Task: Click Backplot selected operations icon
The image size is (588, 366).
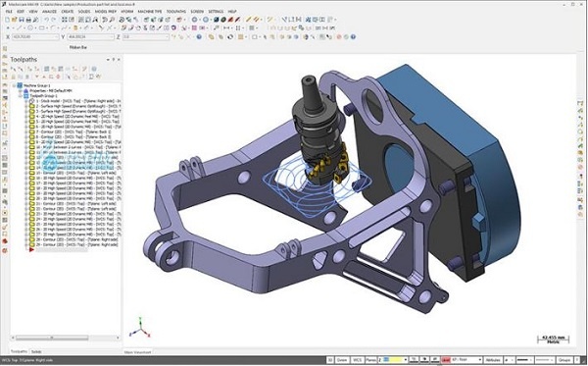Action: pyautogui.click(x=46, y=69)
